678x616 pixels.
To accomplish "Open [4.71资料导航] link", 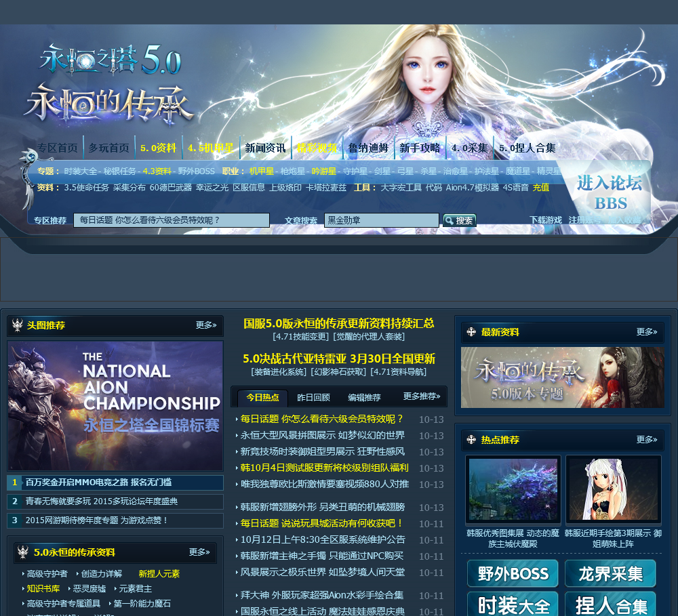I will 398,372.
